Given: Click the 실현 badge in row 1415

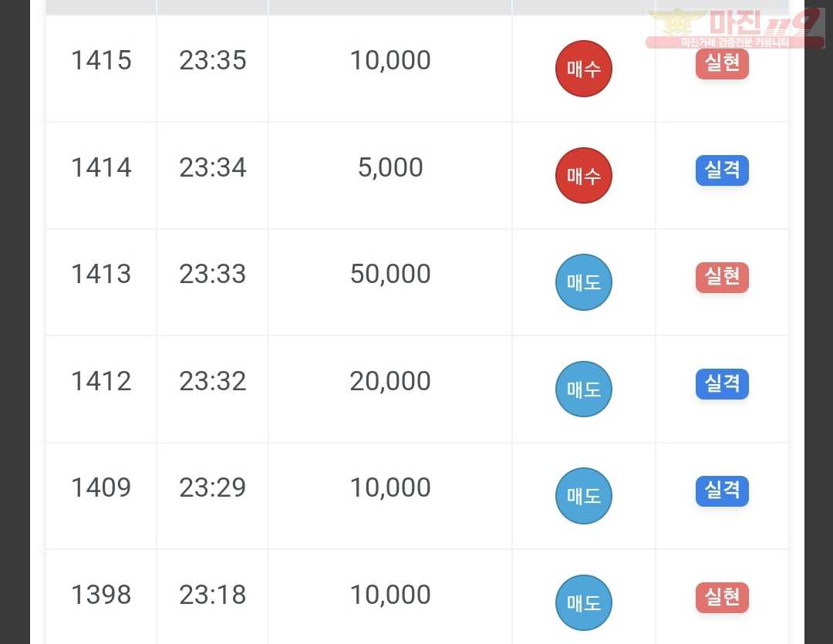Looking at the screenshot, I should [722, 64].
